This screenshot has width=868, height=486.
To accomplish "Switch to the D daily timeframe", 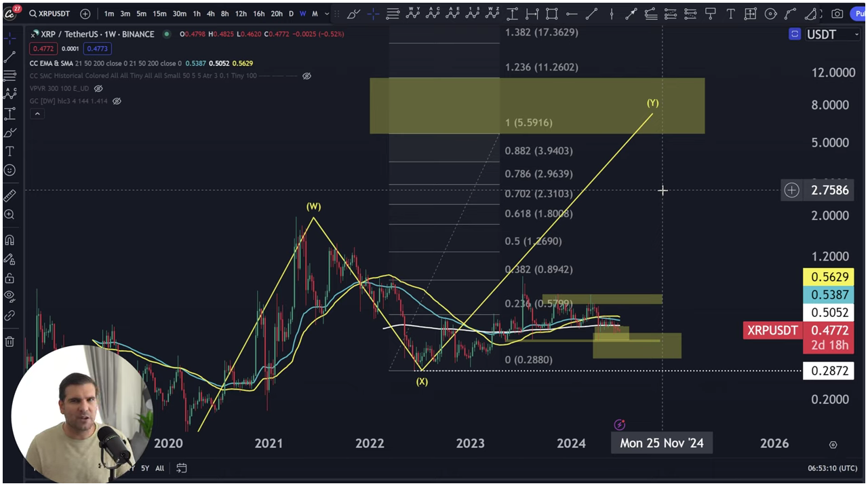I will pos(291,14).
